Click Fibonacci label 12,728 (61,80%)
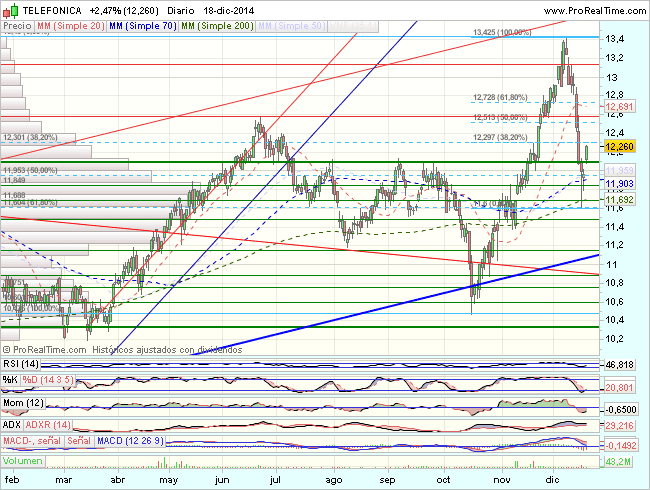The height and width of the screenshot is (490, 650). tap(500, 97)
